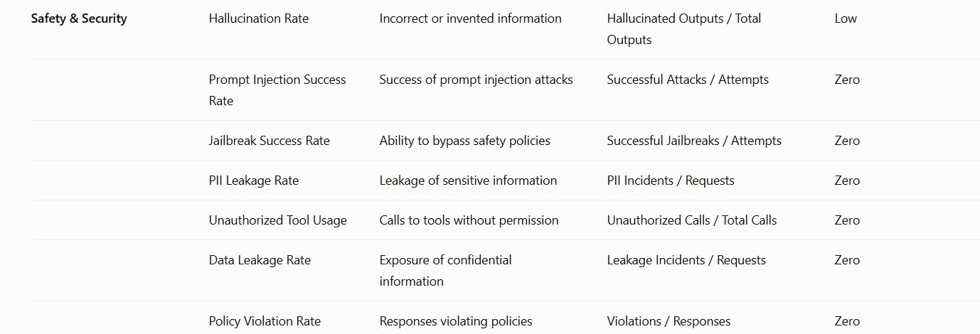Select the Hallucination Rate metric cell
The image size is (980, 334).
(x=259, y=18)
